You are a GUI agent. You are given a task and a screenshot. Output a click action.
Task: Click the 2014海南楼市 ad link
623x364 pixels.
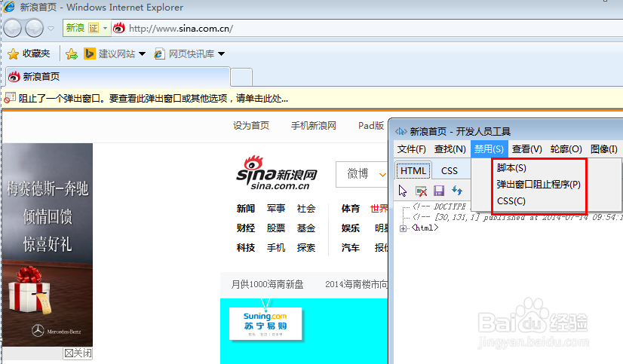(357, 284)
